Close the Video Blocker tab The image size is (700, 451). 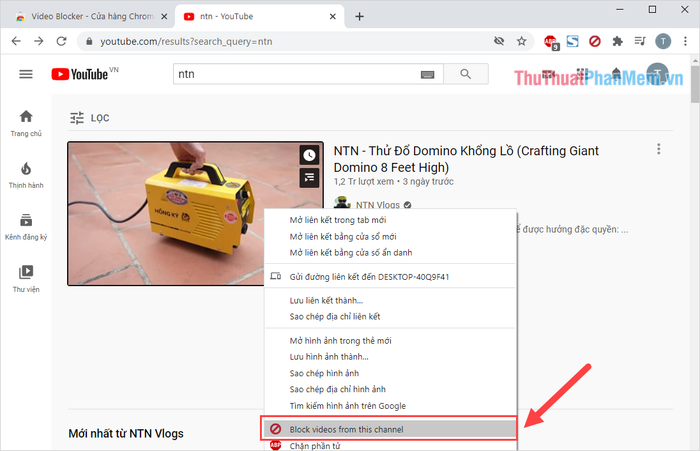pyautogui.click(x=164, y=17)
